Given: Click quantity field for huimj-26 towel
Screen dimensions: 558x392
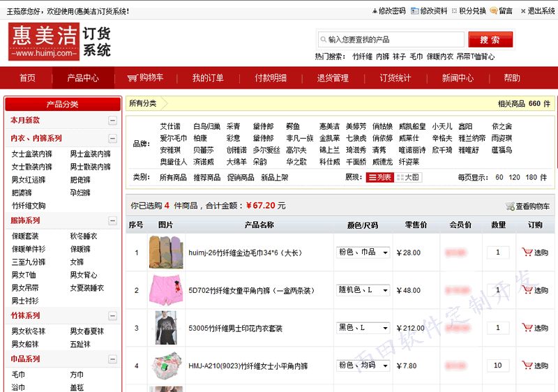Looking at the screenshot, I should [498, 252].
